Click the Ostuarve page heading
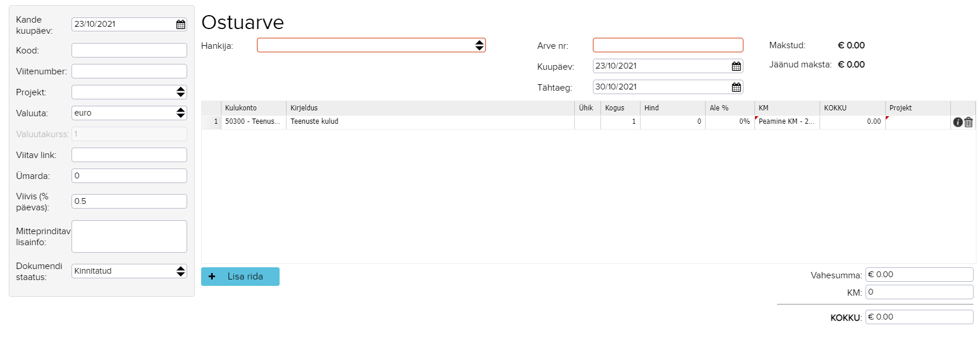Screen dimensions: 980x337 pyautogui.click(x=242, y=22)
